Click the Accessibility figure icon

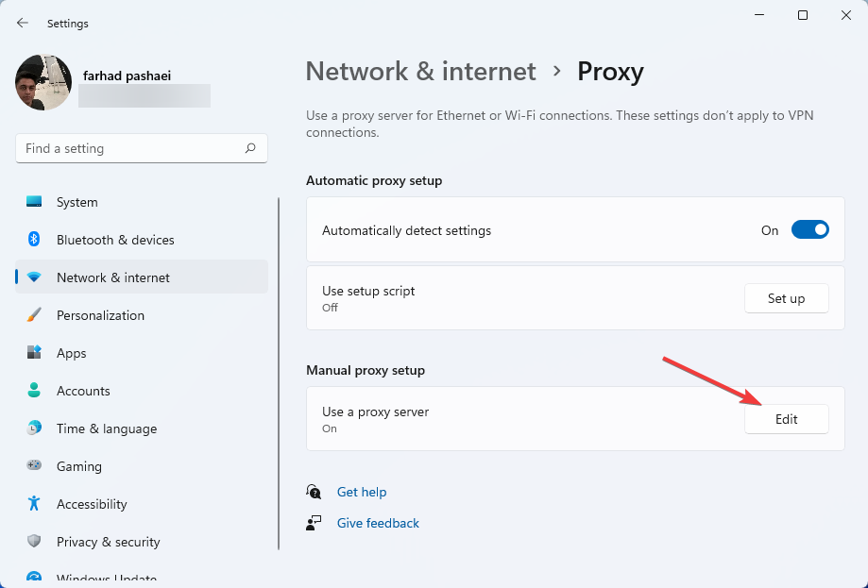34,504
